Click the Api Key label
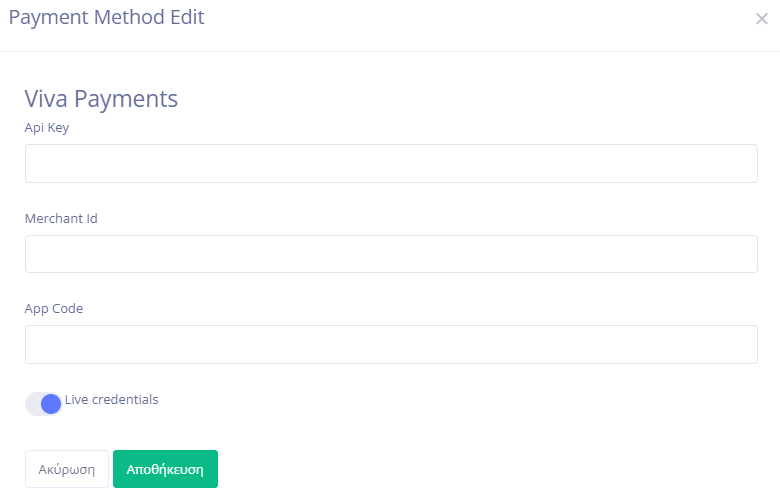Screen dimensions: 780x500 coord(47,128)
